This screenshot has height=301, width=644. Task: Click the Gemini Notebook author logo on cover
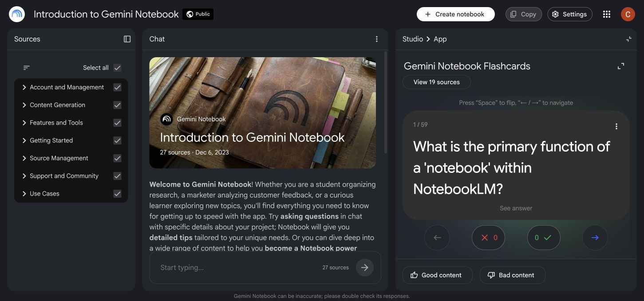coord(166,119)
